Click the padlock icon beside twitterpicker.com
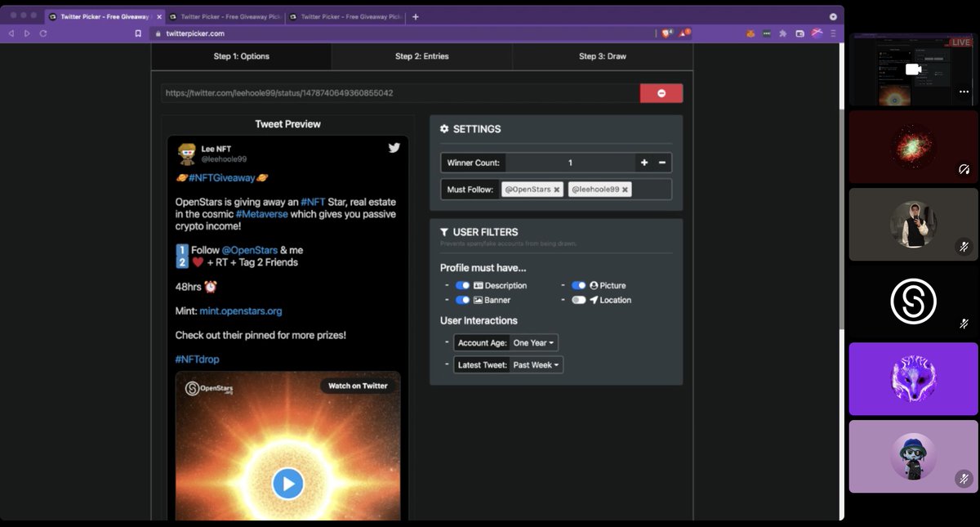 (157, 33)
